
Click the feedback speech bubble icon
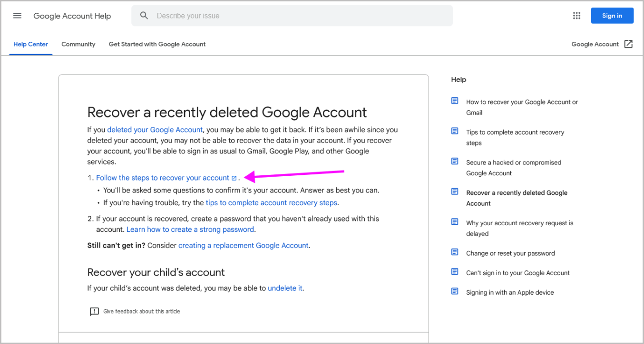click(94, 312)
